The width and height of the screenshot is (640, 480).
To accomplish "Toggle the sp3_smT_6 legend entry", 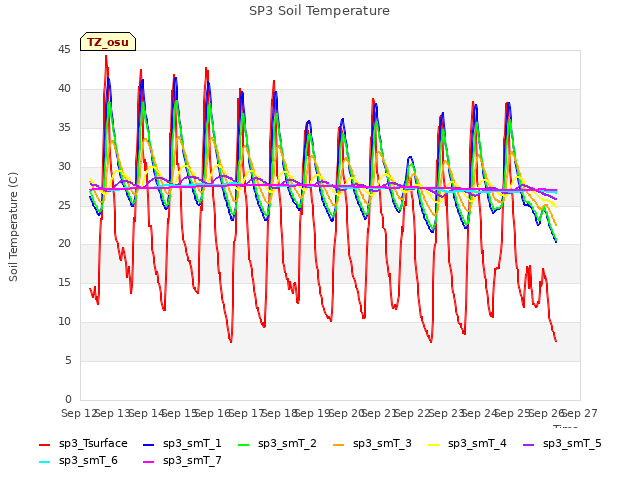I will (x=78, y=461).
